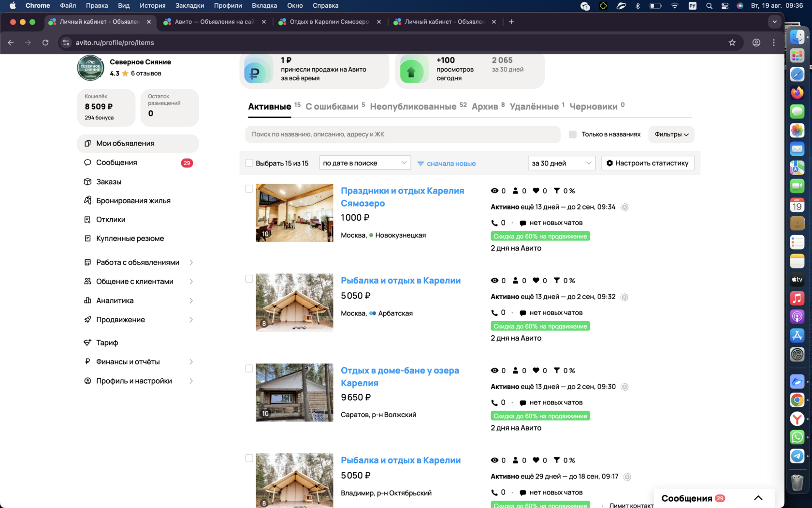The width and height of the screenshot is (812, 508).
Task: Select checkbox for Праздники и отдых Карелия listing
Action: 249,189
